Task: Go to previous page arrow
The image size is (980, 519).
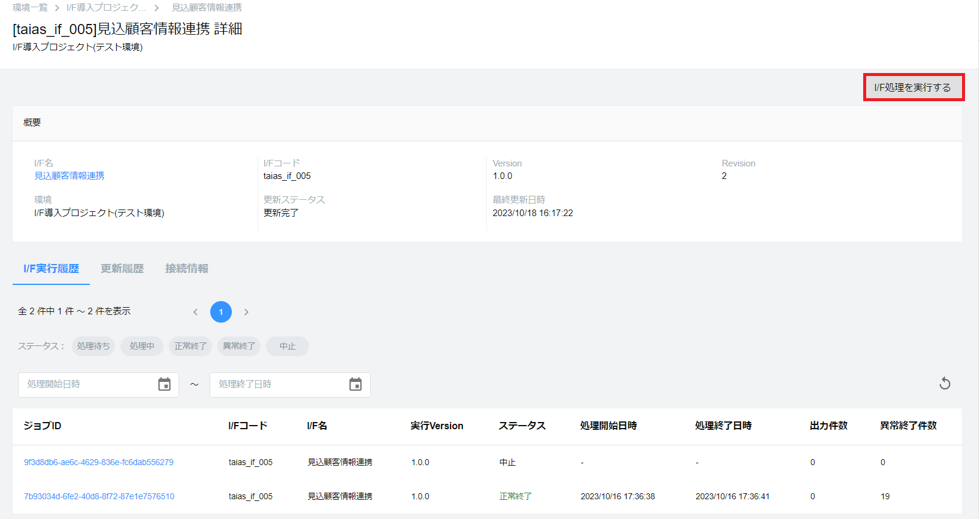Action: point(195,312)
